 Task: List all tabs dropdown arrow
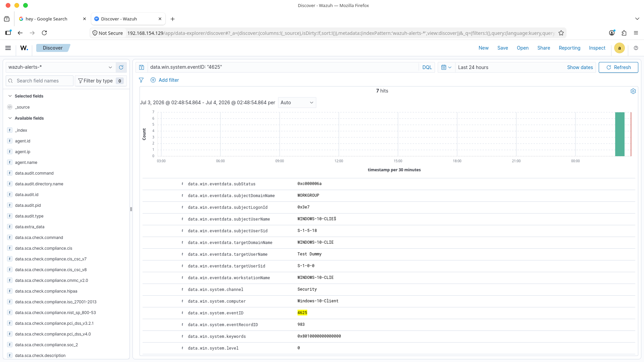pyautogui.click(x=637, y=19)
